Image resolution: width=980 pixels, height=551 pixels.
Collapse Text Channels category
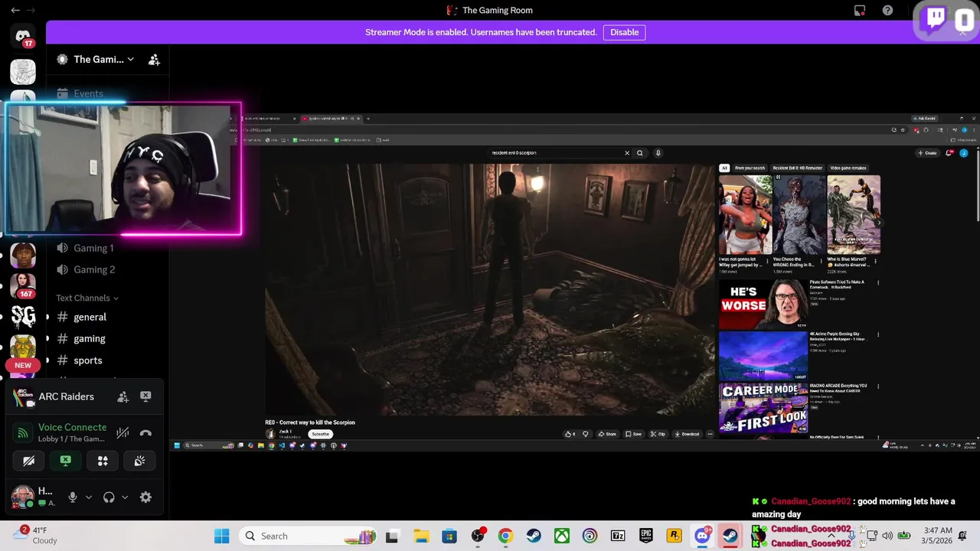pos(87,298)
